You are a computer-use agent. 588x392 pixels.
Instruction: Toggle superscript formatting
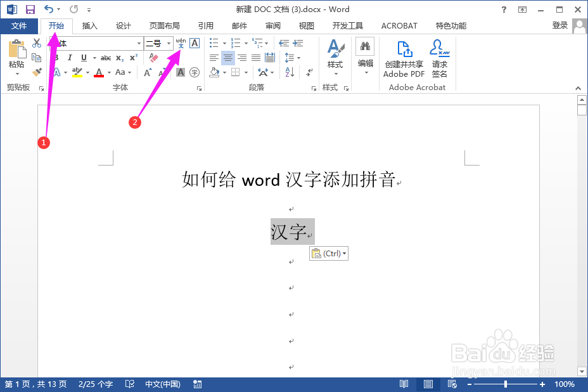click(x=134, y=58)
